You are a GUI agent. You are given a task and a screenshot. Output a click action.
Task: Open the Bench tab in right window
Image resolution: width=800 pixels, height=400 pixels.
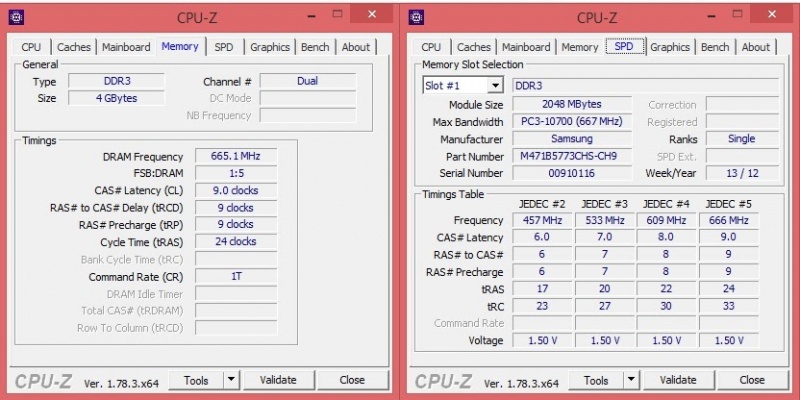(715, 47)
